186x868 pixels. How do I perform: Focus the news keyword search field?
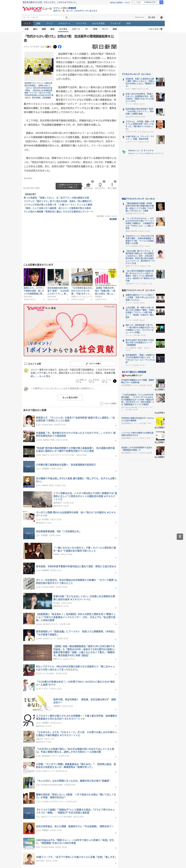coord(44,18)
